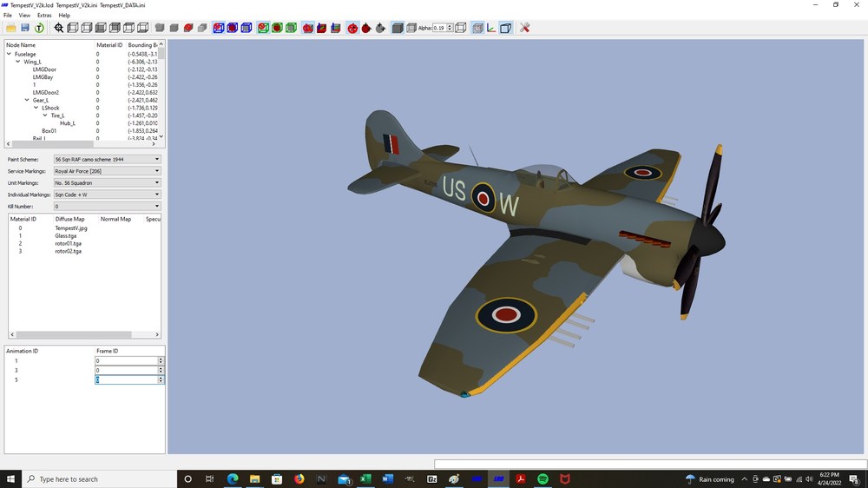Reload textures with the green T icon
Screen dimensions: 868x488
coord(39,28)
